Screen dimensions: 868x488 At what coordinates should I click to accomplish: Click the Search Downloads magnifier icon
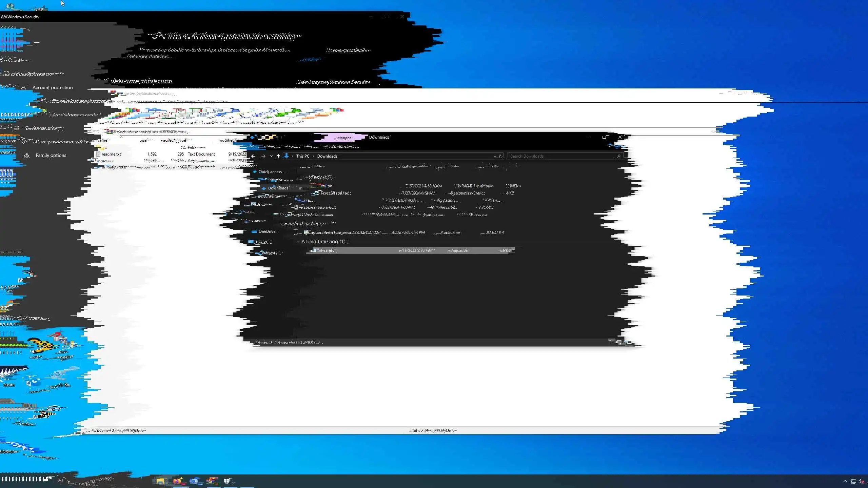pos(619,156)
